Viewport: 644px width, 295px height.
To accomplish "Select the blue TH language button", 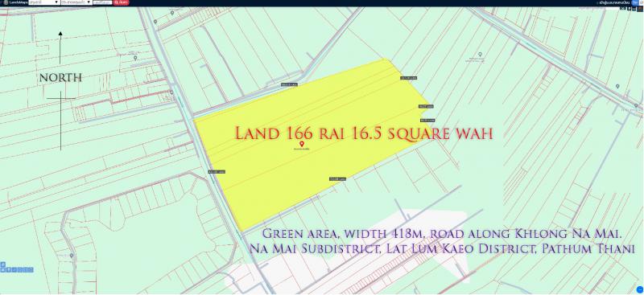I will pos(635,2).
